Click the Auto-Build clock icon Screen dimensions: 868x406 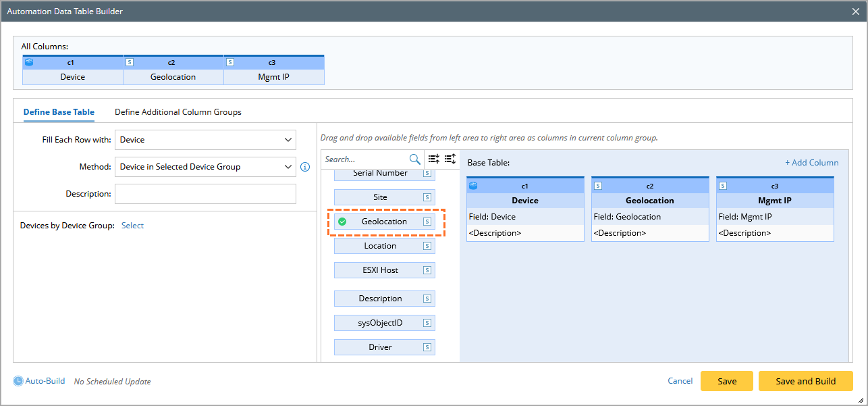pyautogui.click(x=18, y=381)
